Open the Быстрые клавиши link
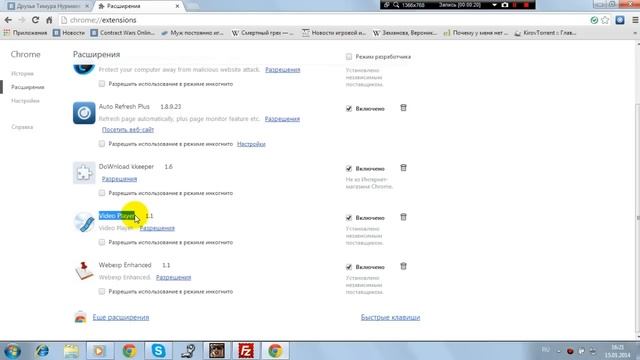Viewport: 640px width, 360px height. (x=390, y=317)
